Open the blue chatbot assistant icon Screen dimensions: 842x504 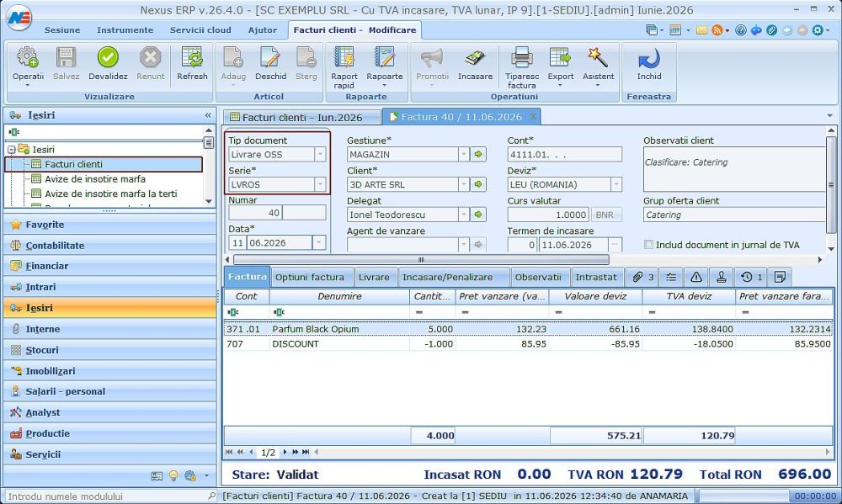coord(756,30)
